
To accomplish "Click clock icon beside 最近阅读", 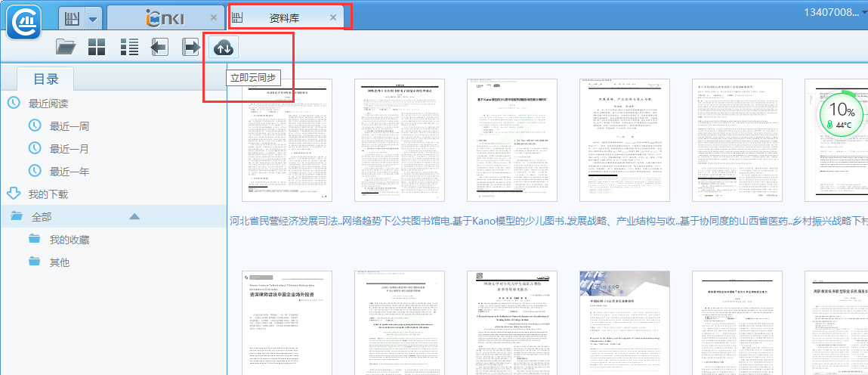I will click(x=14, y=103).
